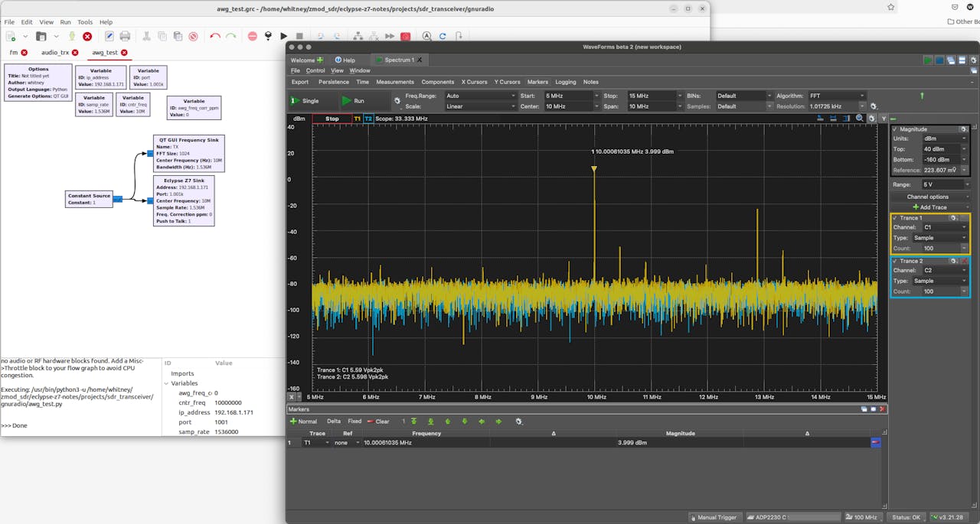Screen dimensions: 980x524
Task: Open the plot options gear above the spectrum
Action: [871, 119]
